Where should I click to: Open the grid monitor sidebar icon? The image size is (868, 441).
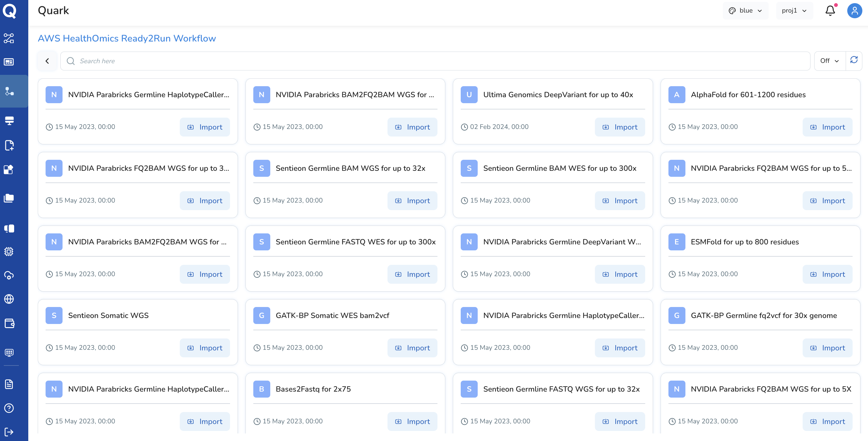tap(9, 353)
